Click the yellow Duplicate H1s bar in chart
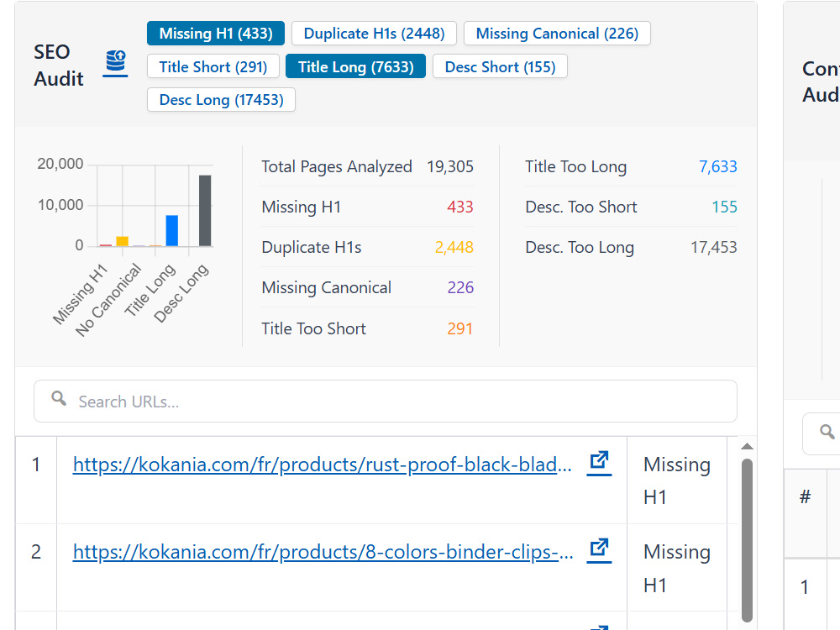 tap(123, 241)
